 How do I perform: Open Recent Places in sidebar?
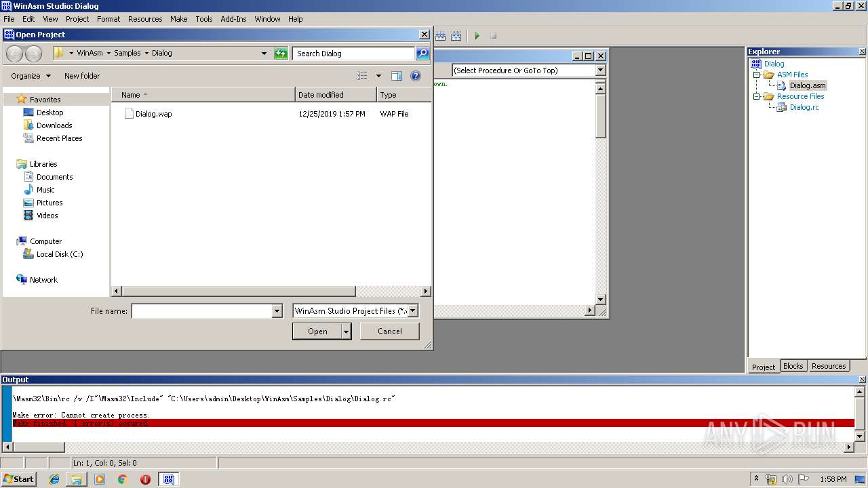tap(59, 138)
